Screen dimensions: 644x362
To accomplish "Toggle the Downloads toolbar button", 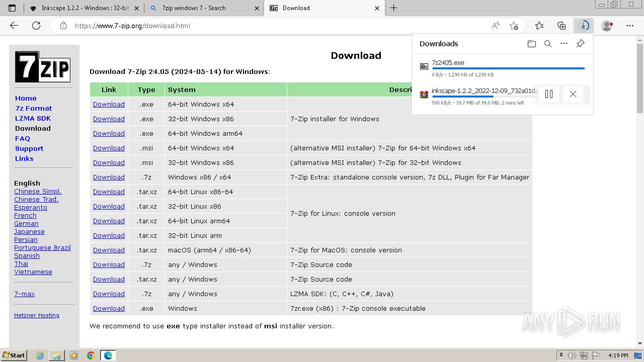I will point(584,26).
